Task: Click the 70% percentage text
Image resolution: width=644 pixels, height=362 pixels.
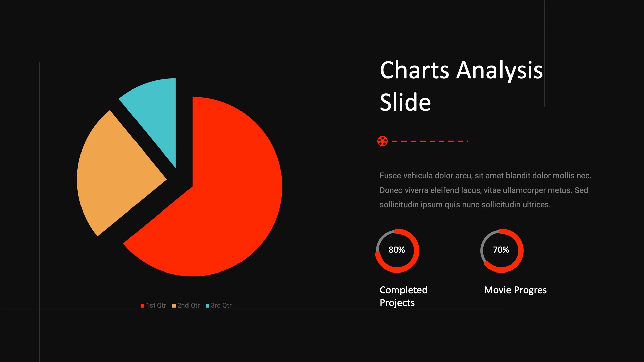Action: [501, 250]
